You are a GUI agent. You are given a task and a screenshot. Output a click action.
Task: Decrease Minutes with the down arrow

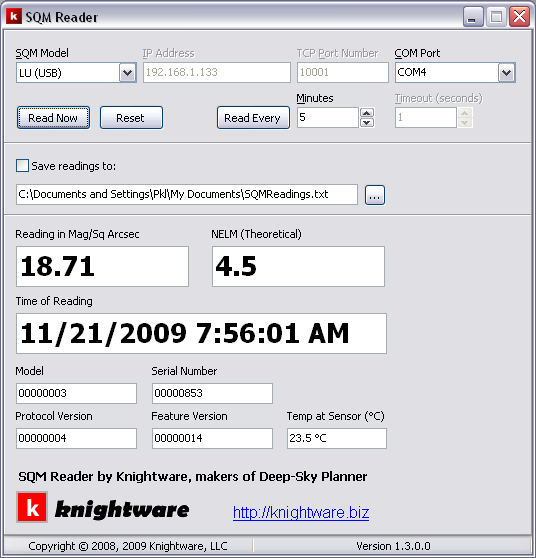(x=367, y=122)
